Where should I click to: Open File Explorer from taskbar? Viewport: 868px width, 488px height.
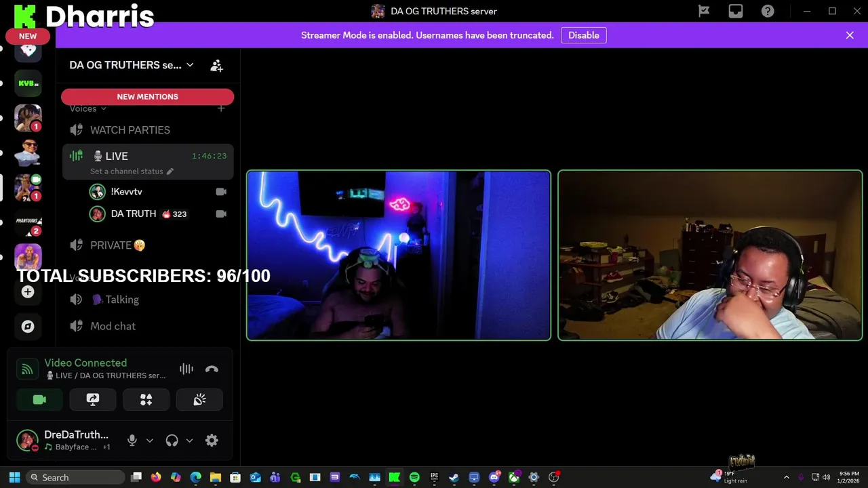click(216, 478)
